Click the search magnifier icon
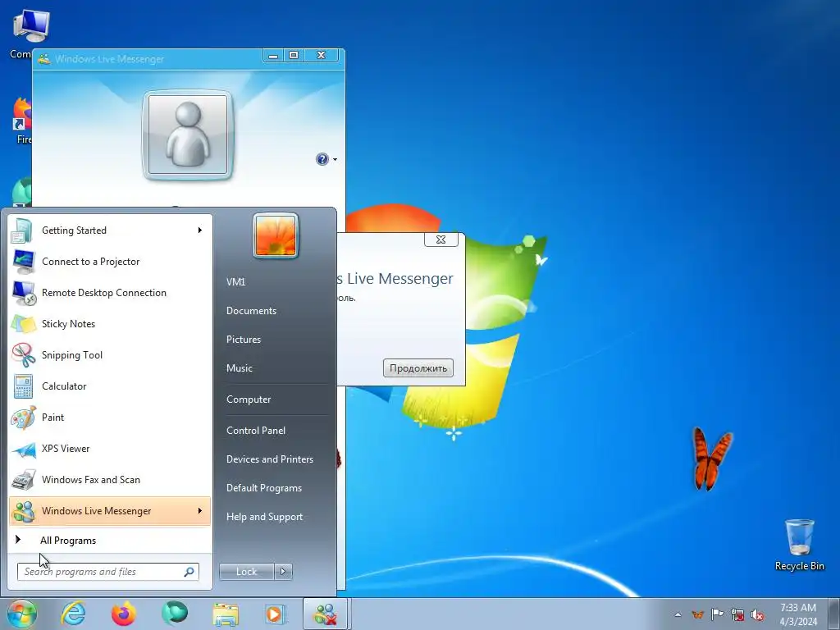 (189, 572)
